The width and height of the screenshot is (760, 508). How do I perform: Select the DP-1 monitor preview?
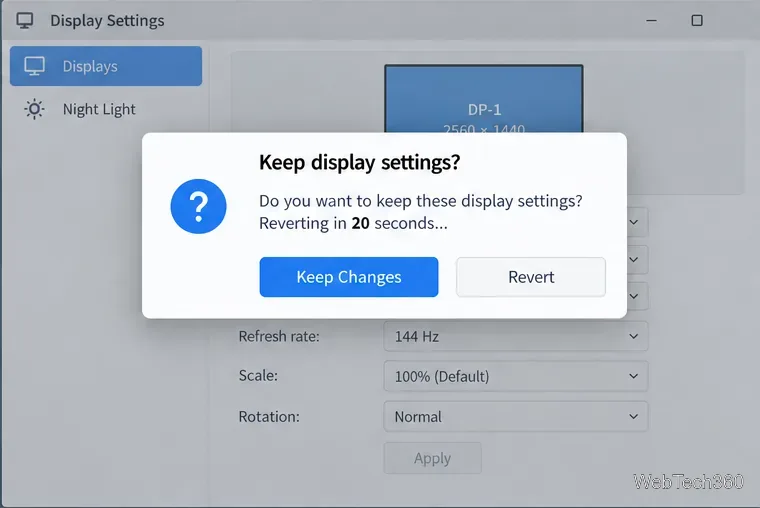pos(484,98)
